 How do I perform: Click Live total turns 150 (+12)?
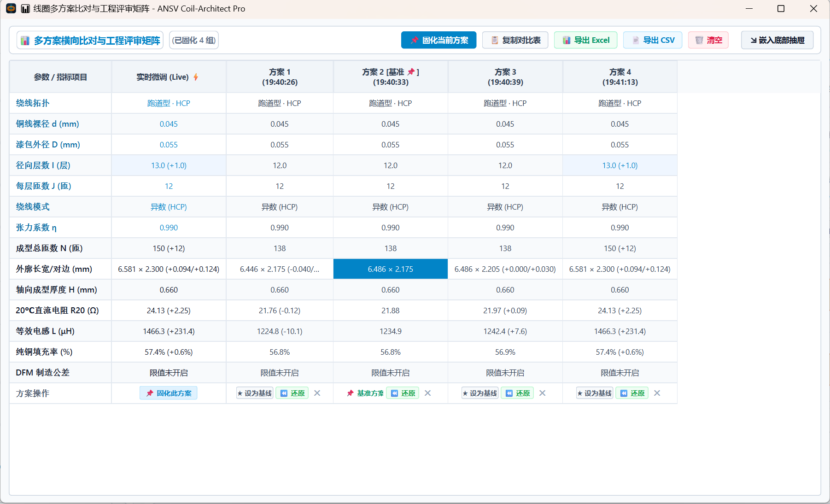click(169, 248)
